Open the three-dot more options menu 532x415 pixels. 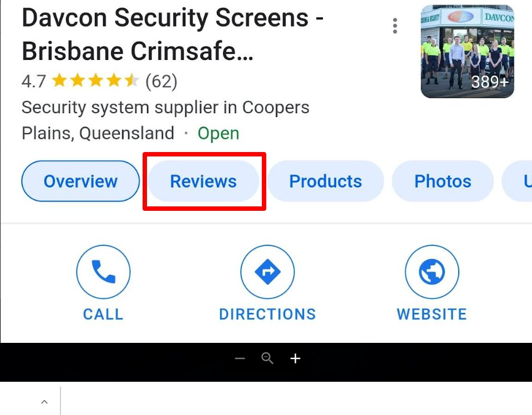point(395,26)
